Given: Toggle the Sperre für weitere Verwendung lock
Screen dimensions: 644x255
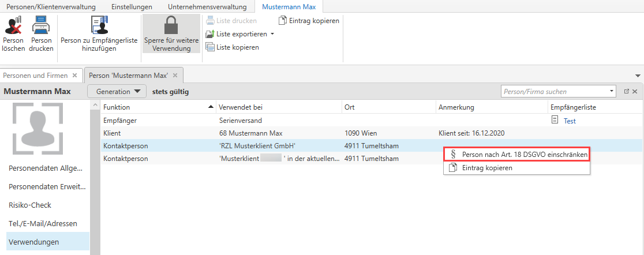Looking at the screenshot, I should (x=171, y=26).
